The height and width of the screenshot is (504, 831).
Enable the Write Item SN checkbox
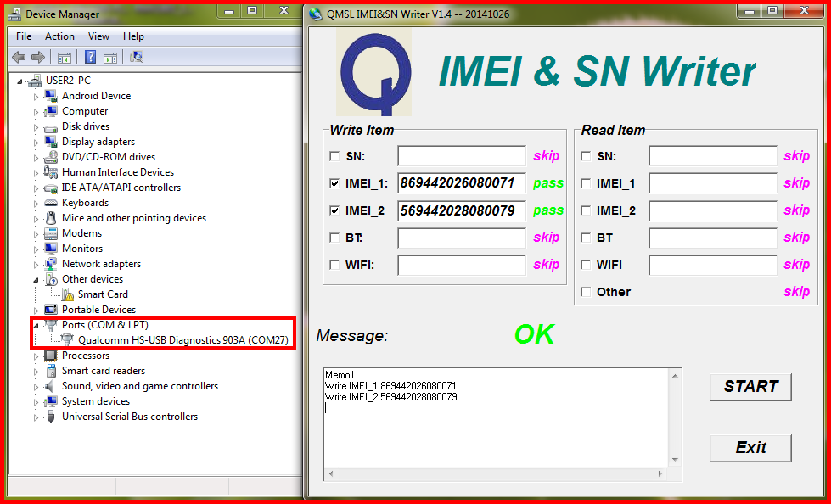tap(334, 156)
